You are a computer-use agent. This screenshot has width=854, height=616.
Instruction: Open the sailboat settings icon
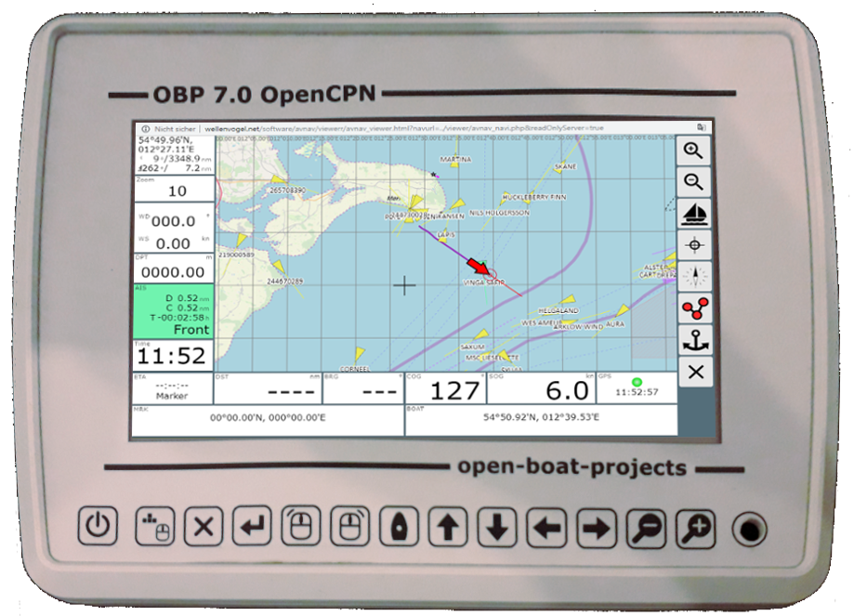click(694, 215)
